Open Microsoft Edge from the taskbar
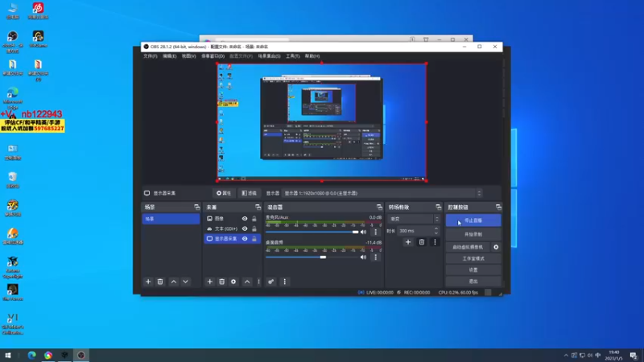The width and height of the screenshot is (644, 362). pyautogui.click(x=31, y=355)
